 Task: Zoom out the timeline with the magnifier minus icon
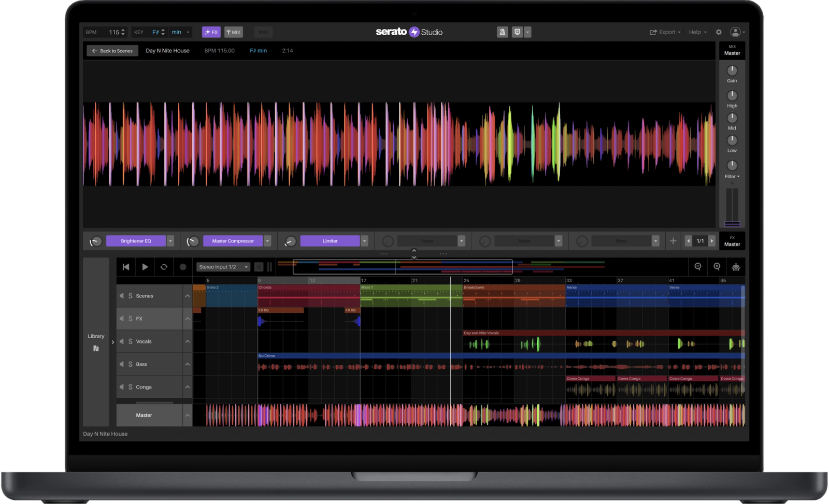[x=698, y=267]
